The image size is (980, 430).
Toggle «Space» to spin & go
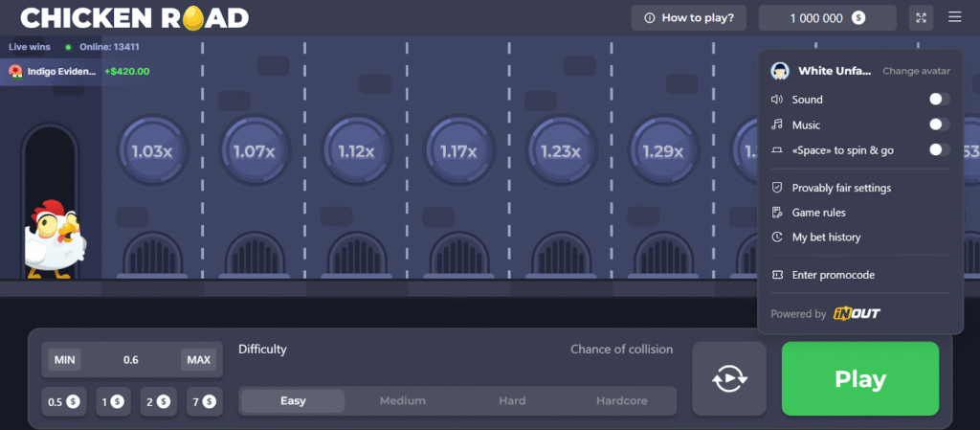[x=939, y=149]
